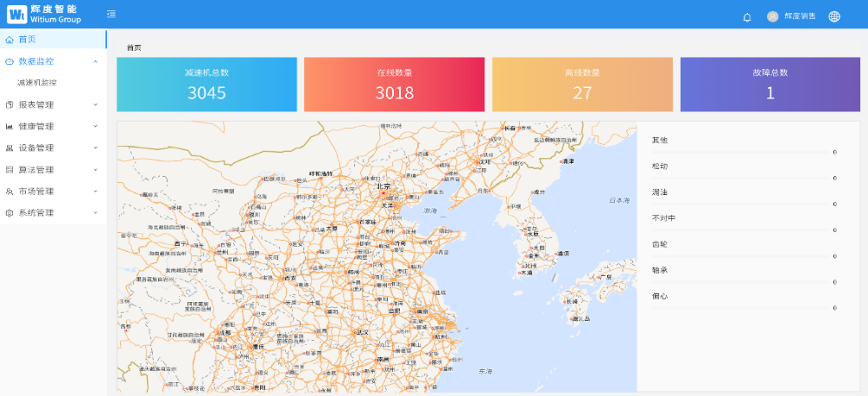This screenshot has width=868, height=396.
Task: Expand the 报表管理 chevron
Action: 95,104
